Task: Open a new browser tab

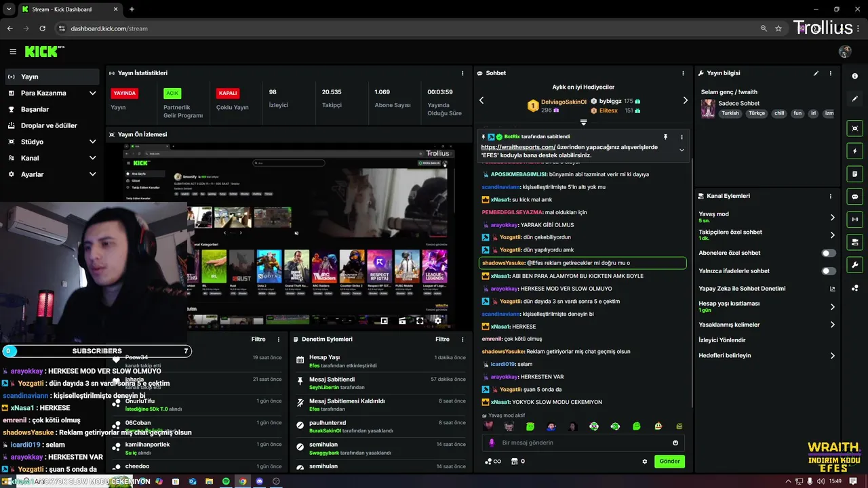Action: pos(132,9)
